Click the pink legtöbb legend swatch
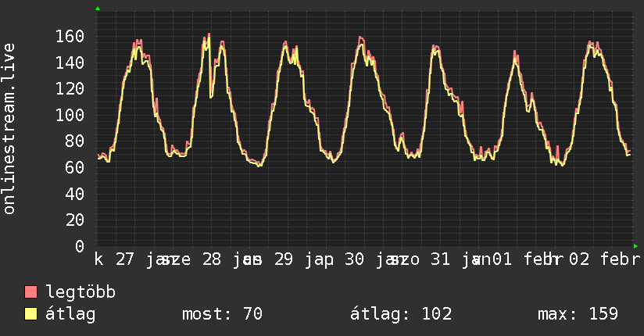Image resolution: width=644 pixels, height=336 pixels. click(30, 292)
